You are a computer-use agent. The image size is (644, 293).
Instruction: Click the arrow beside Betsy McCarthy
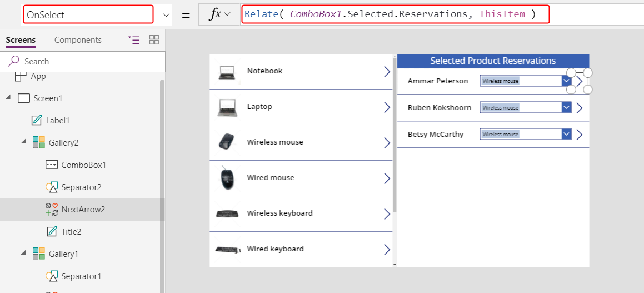click(x=579, y=135)
